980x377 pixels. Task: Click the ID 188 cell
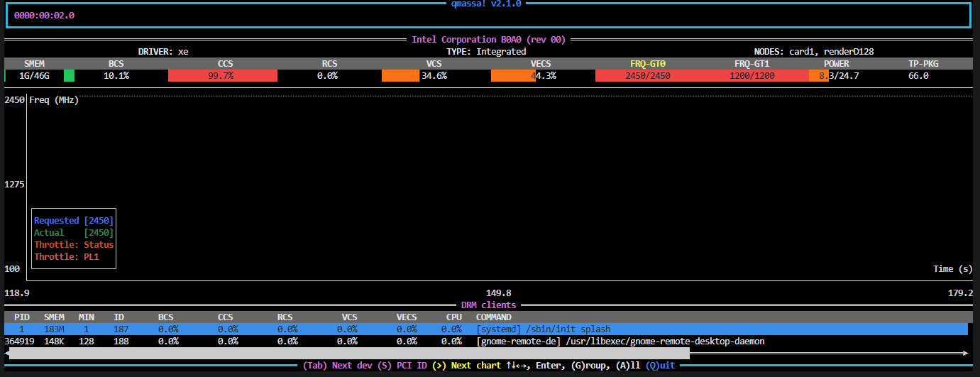tap(121, 342)
